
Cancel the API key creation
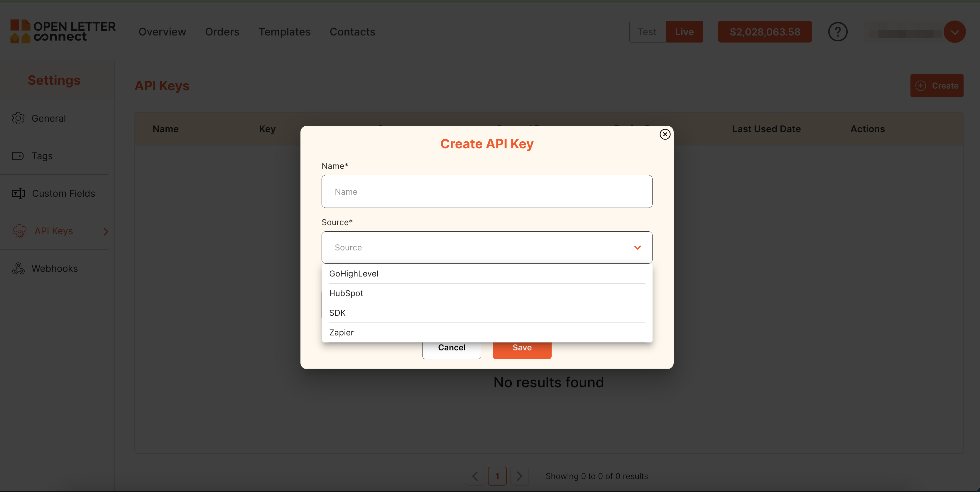point(452,348)
